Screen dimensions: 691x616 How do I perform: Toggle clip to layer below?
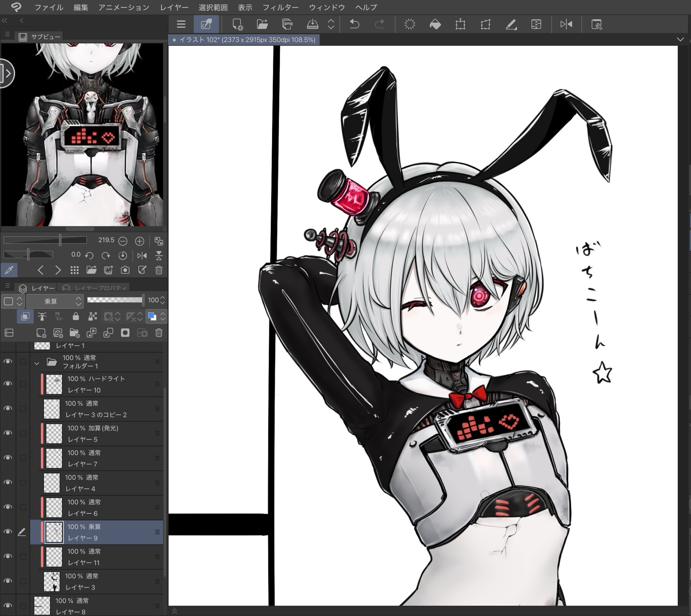(x=25, y=317)
